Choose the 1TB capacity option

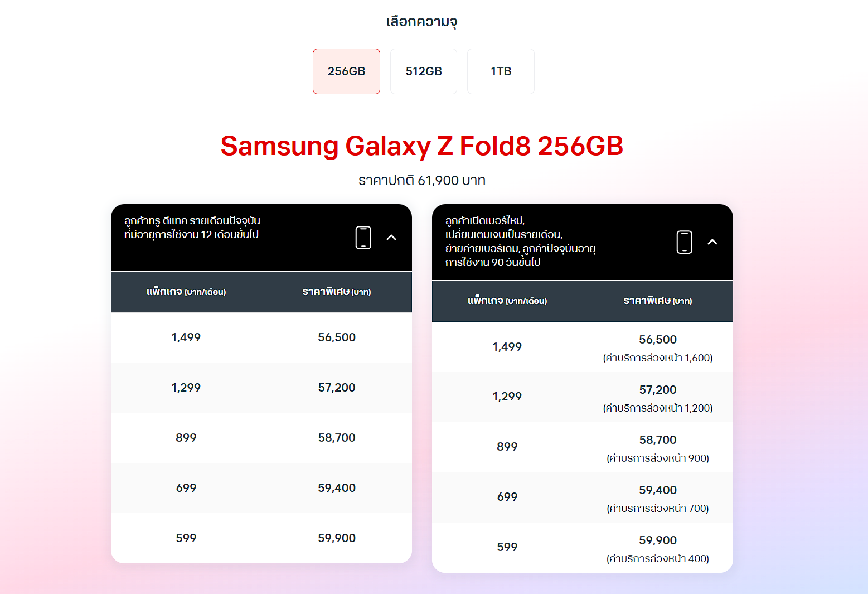point(501,71)
